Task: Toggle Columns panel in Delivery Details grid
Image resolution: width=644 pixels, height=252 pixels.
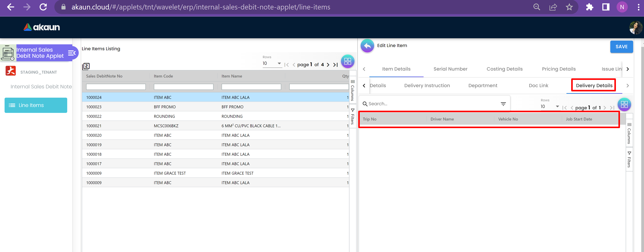Action: pos(629,134)
